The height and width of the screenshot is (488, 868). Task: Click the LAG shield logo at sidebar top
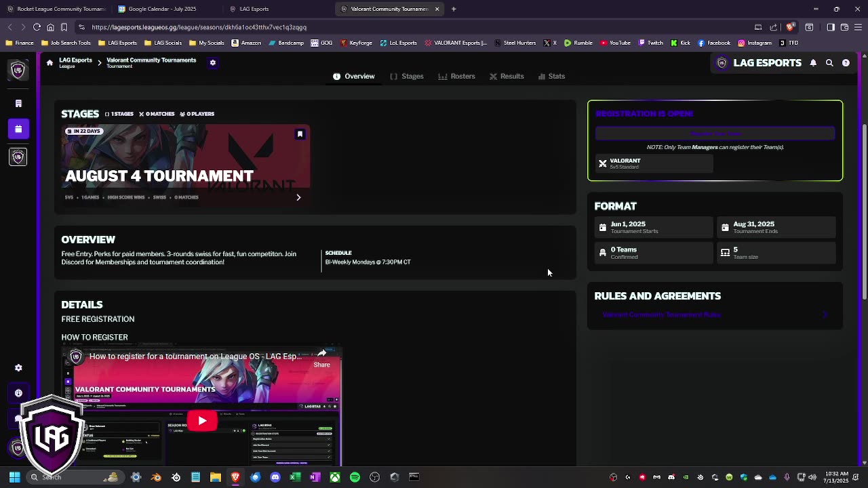(x=18, y=70)
